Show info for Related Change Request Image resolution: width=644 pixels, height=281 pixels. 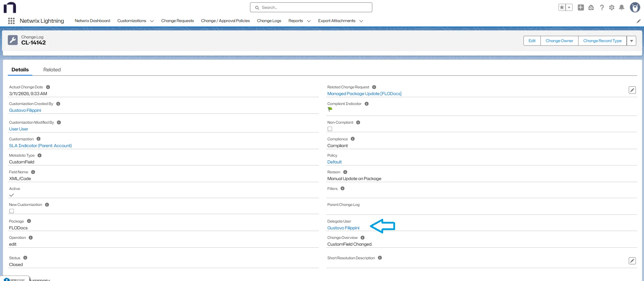coord(374,87)
